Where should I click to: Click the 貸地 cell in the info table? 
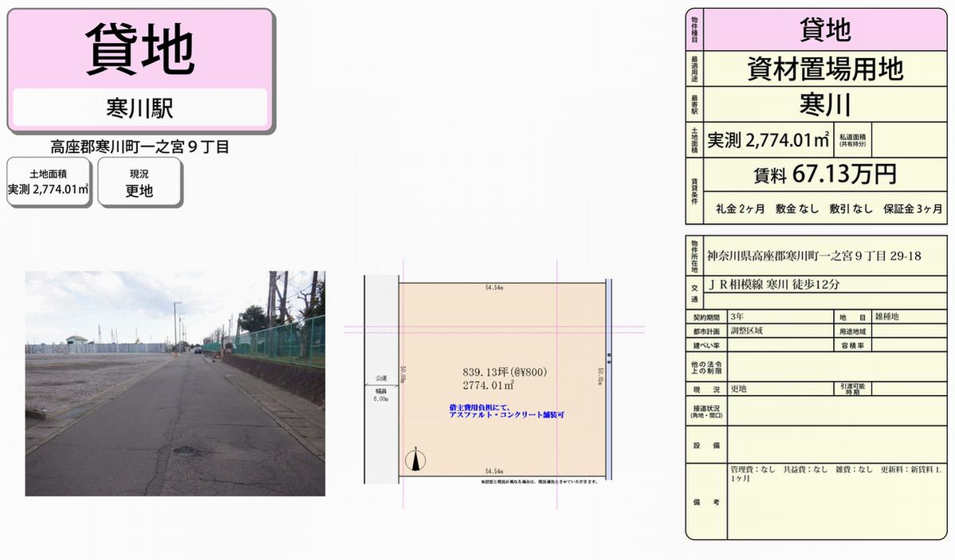coord(825,29)
